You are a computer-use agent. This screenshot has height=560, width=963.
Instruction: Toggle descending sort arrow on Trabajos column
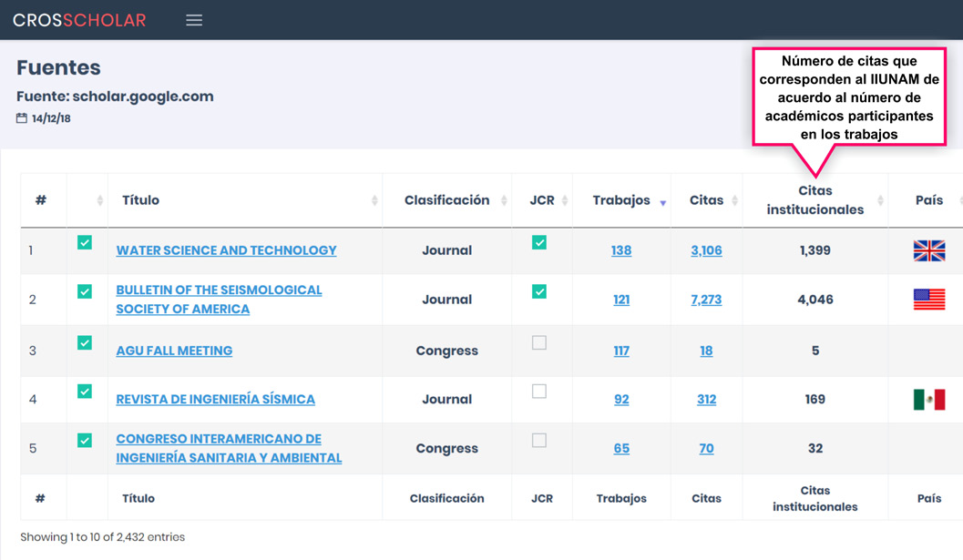(663, 203)
